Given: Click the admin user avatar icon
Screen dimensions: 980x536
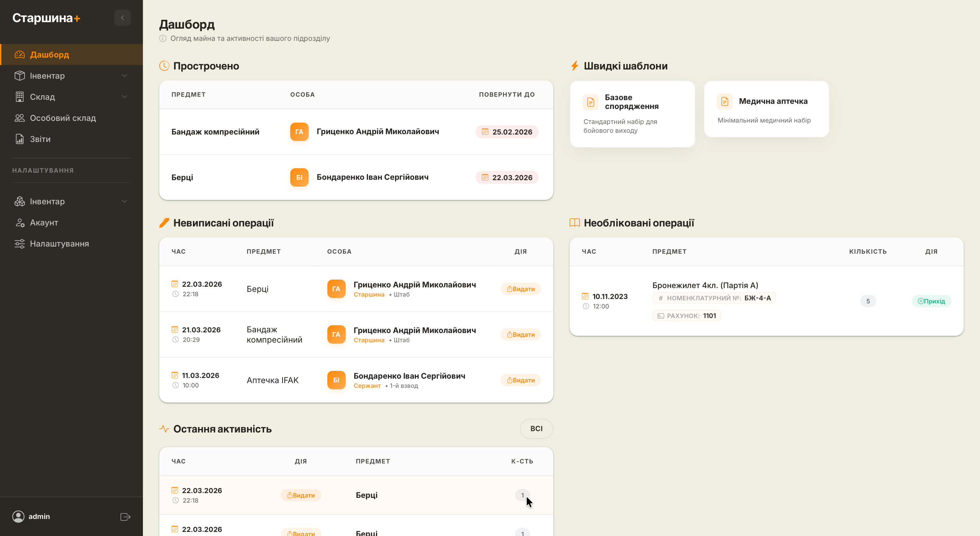Looking at the screenshot, I should (x=18, y=517).
